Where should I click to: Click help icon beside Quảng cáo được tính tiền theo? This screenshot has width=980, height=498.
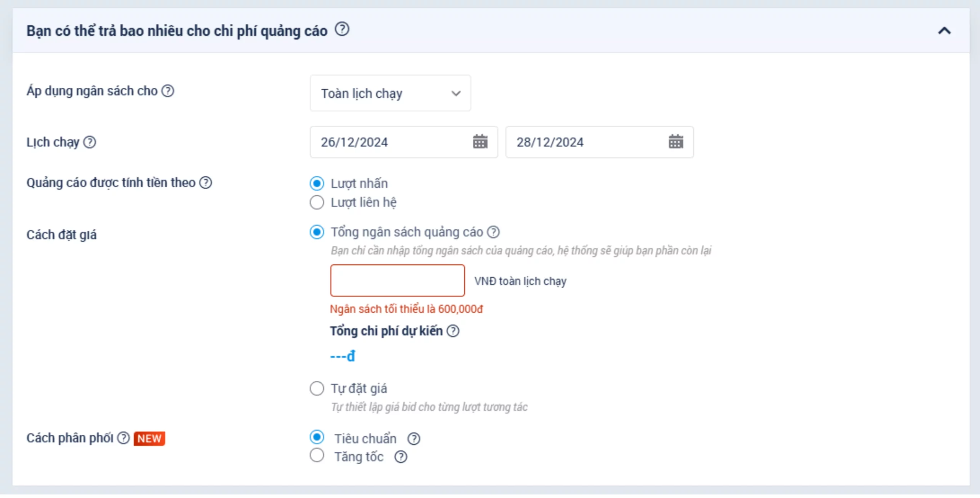click(206, 183)
